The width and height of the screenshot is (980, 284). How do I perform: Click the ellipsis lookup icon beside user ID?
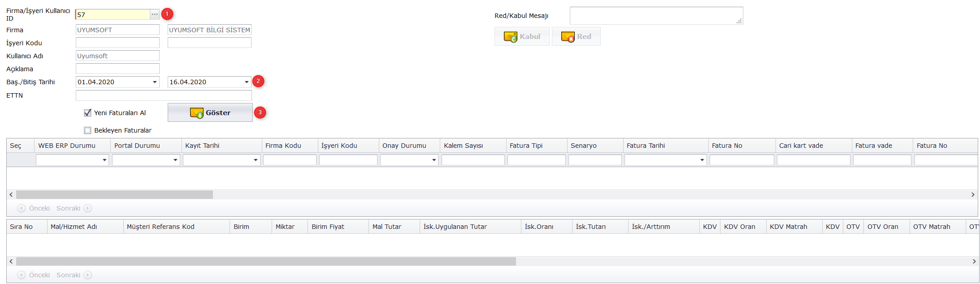click(x=155, y=14)
